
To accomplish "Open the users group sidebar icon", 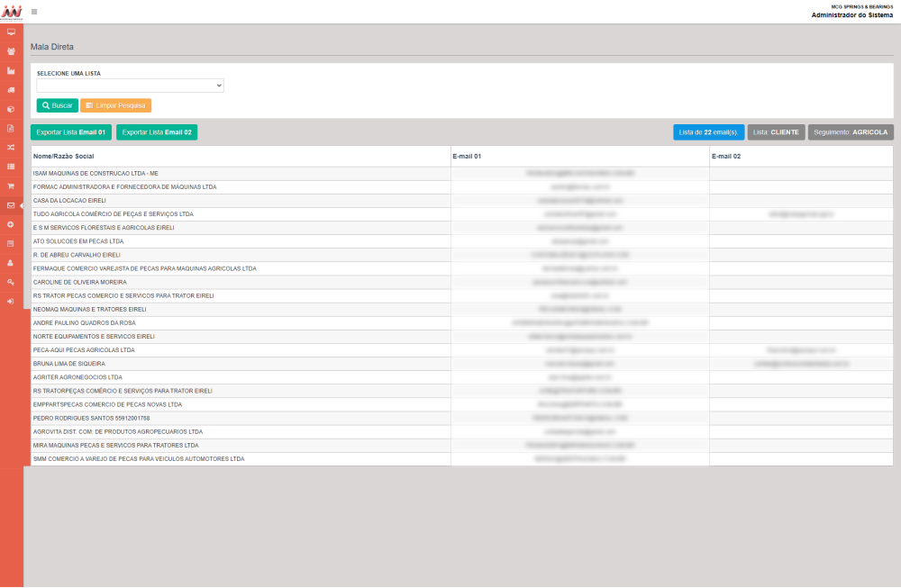I will pos(11,51).
